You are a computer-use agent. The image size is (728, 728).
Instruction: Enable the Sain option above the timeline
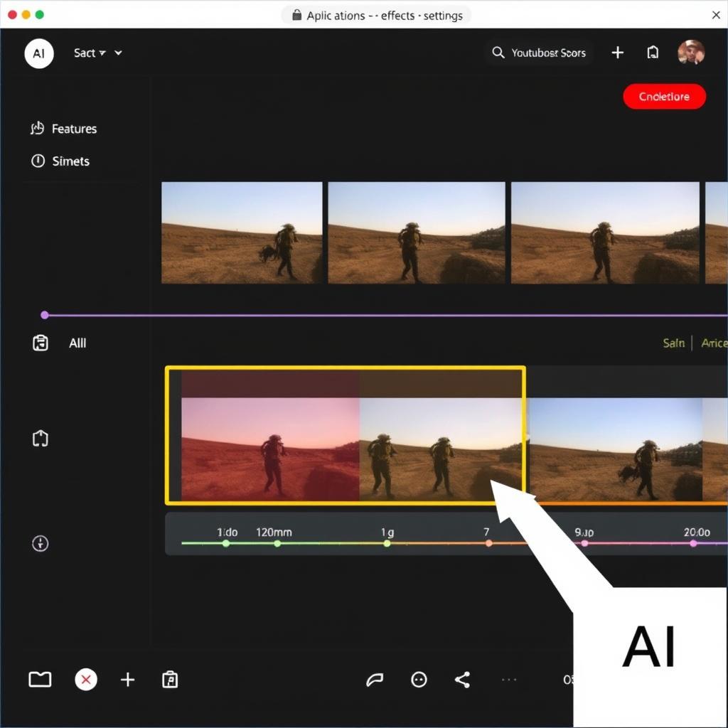(x=673, y=343)
